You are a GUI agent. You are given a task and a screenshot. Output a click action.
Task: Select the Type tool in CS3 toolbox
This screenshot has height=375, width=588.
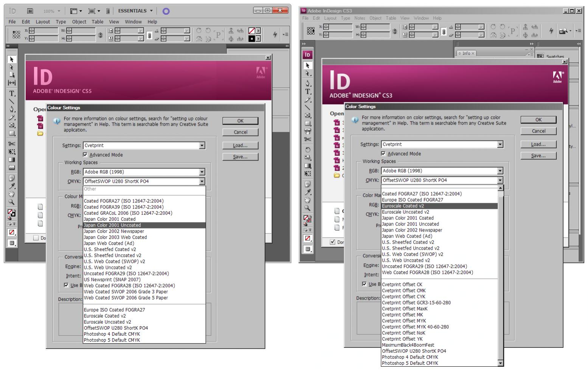308,92
